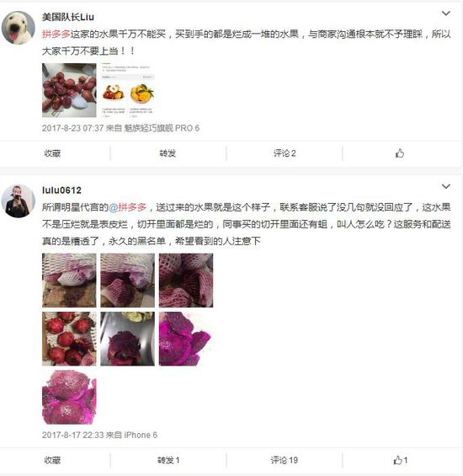Click 转发 on the first post

[168, 153]
